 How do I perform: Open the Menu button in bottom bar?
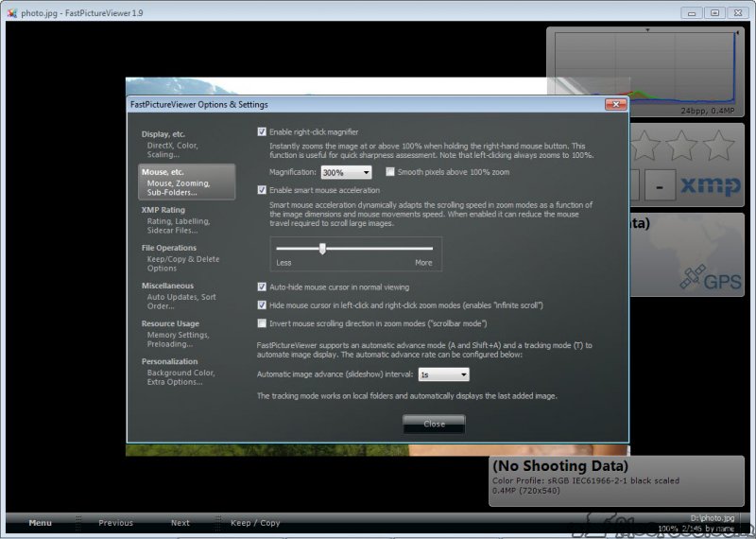click(40, 523)
